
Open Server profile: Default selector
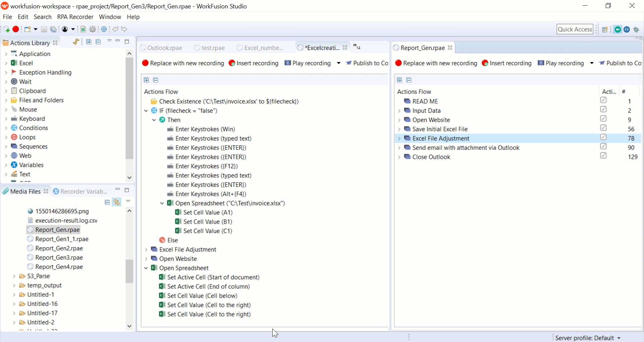[x=588, y=338]
